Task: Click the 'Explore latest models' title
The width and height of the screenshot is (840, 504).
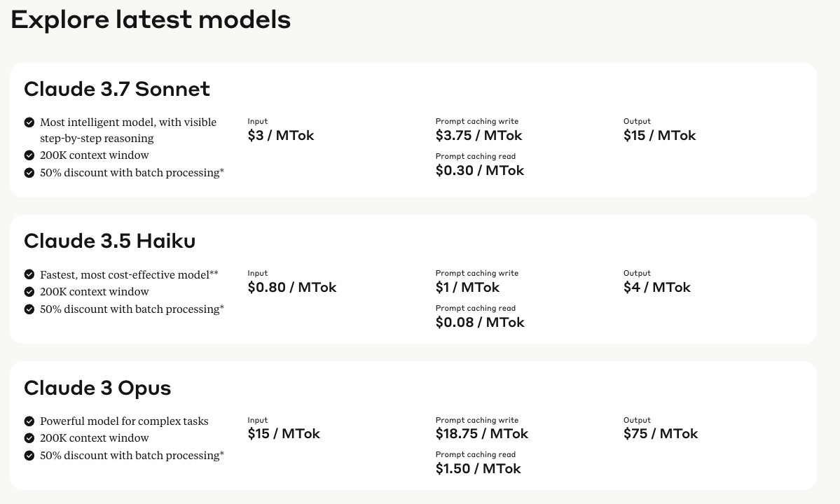Action: point(151,20)
